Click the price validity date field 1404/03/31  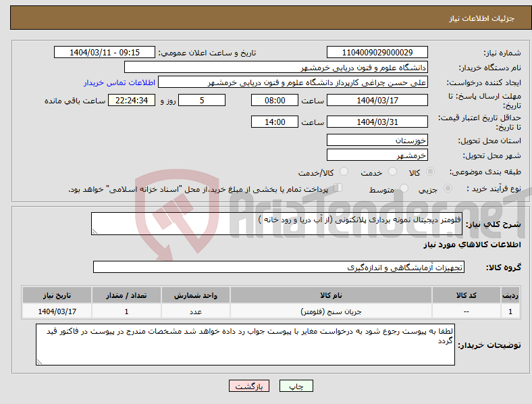(x=377, y=122)
